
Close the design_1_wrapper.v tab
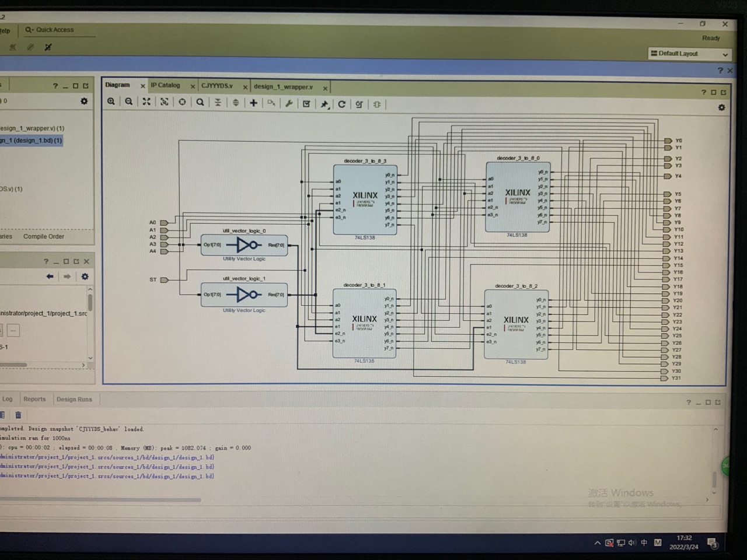click(x=325, y=88)
